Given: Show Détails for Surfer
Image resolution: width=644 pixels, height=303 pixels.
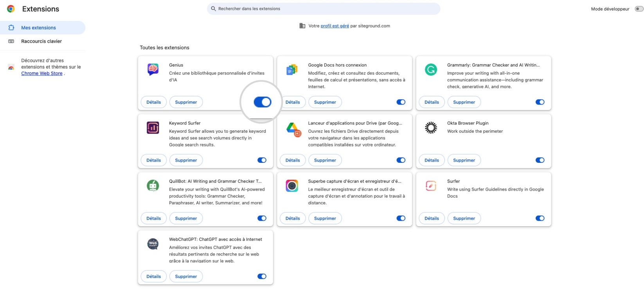Looking at the screenshot, I should click(x=432, y=218).
